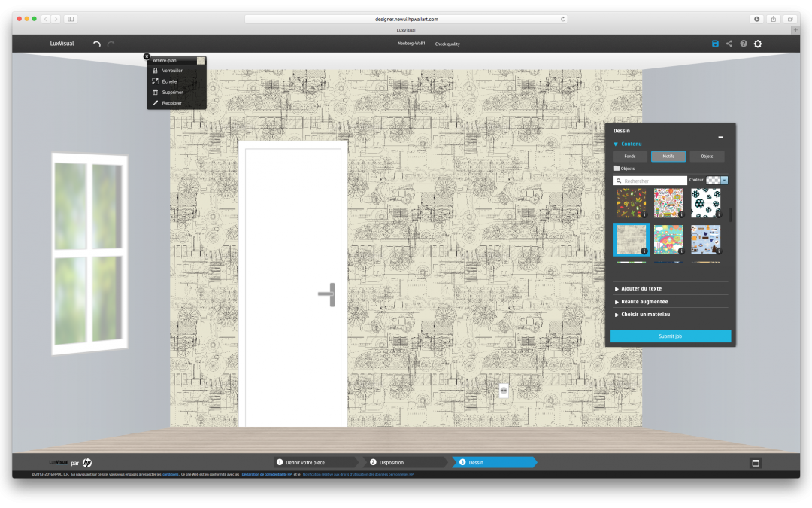This screenshot has height=508, width=812.
Task: Open the share icon in top toolbar
Action: 729,44
